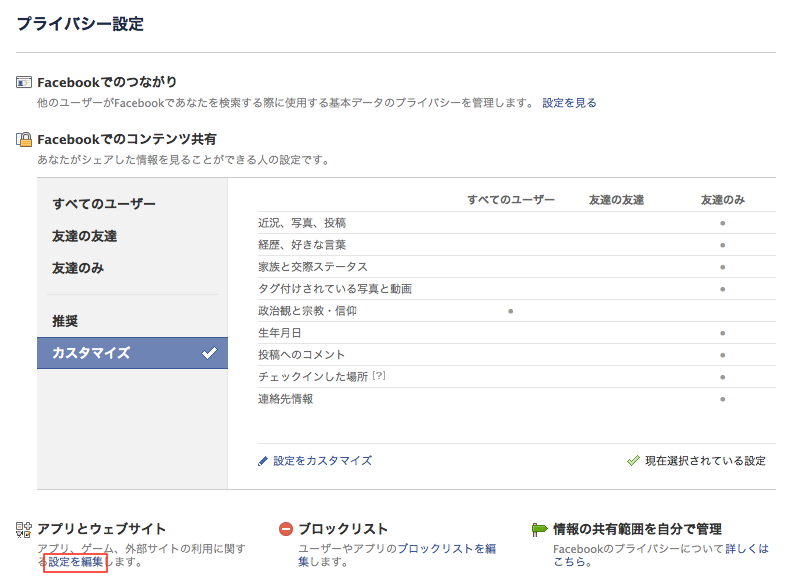Viewport: 788px width, 586px height.
Task: Click the 政治観と宗教・信仰 row label
Action: click(x=308, y=311)
